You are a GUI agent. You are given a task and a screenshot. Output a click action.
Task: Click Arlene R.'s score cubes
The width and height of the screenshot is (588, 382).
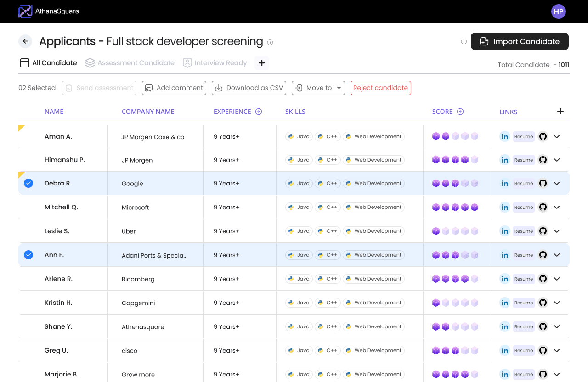point(455,279)
